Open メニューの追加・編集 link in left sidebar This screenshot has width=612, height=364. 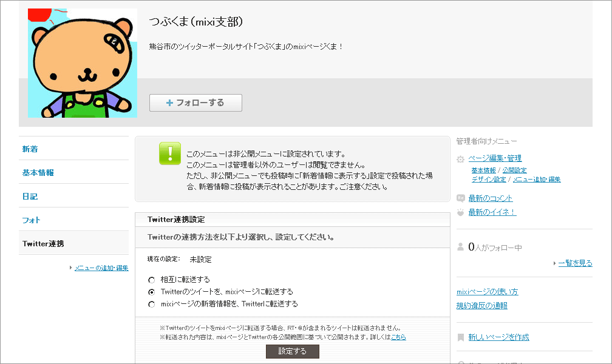(101, 268)
